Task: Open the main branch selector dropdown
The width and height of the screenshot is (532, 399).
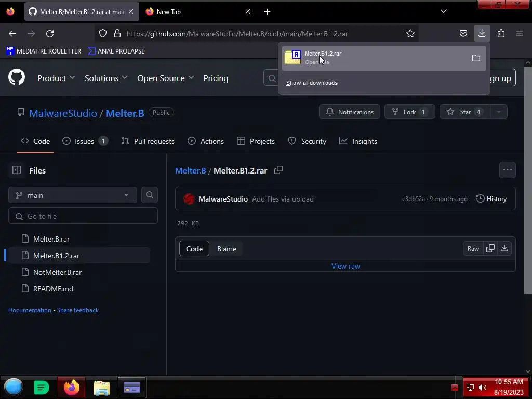Action: (73, 195)
